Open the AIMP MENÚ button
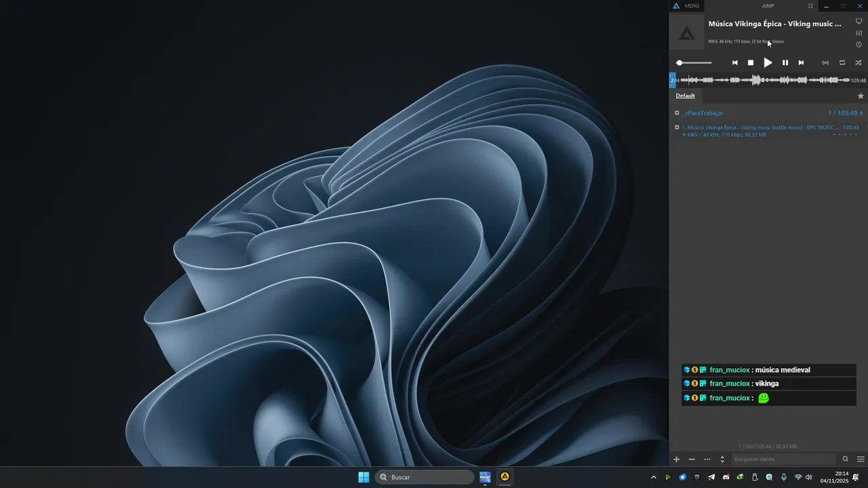 (x=692, y=6)
